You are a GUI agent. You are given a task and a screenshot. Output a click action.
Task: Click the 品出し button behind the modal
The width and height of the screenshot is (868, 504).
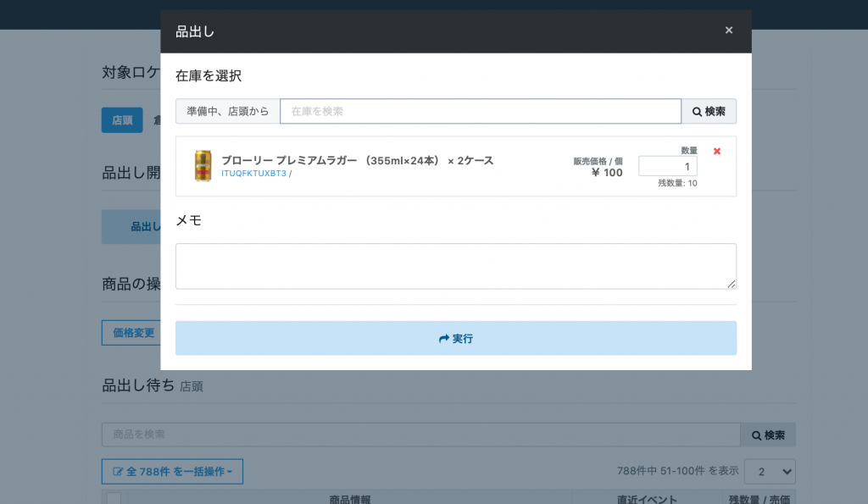click(x=133, y=227)
